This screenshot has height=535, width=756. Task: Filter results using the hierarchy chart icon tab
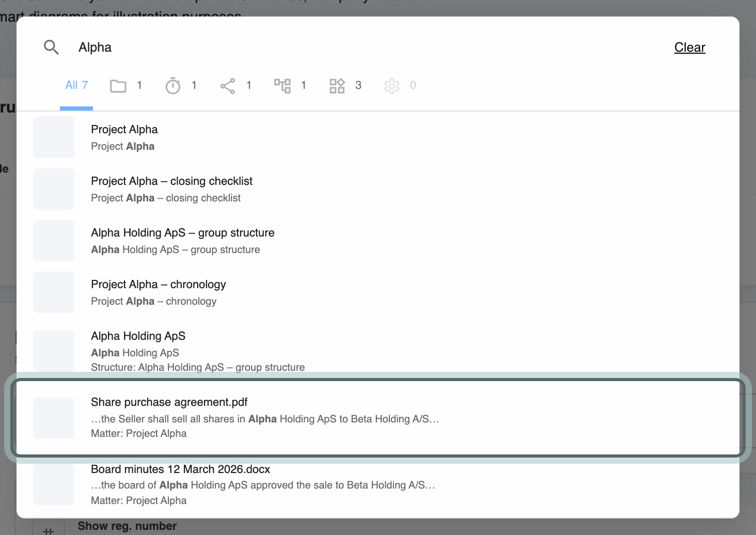pos(290,86)
